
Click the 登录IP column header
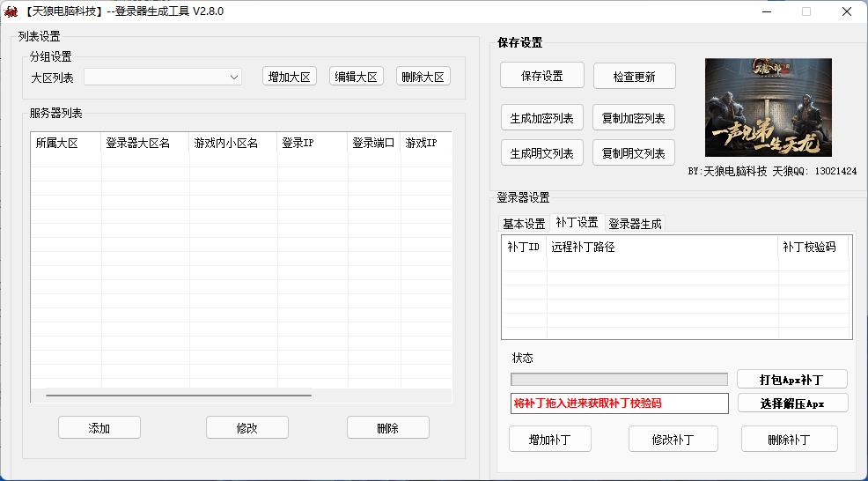click(x=312, y=143)
